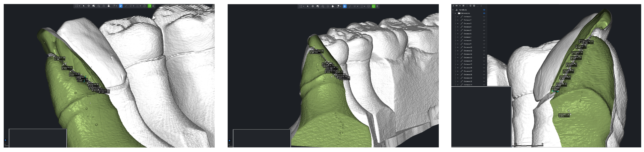
Task: Click the move/pan tool in left viewport toolbar
Action: click(89, 6)
